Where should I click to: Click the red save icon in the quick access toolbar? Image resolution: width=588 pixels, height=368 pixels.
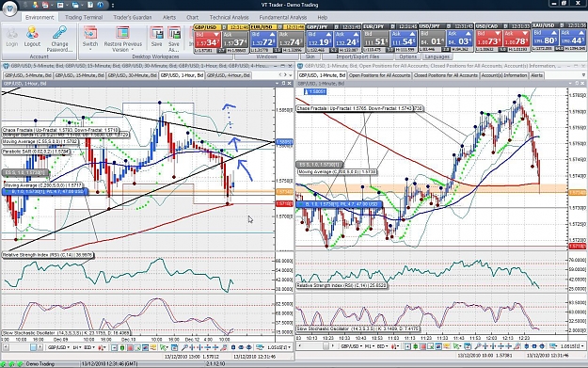pos(45,5)
